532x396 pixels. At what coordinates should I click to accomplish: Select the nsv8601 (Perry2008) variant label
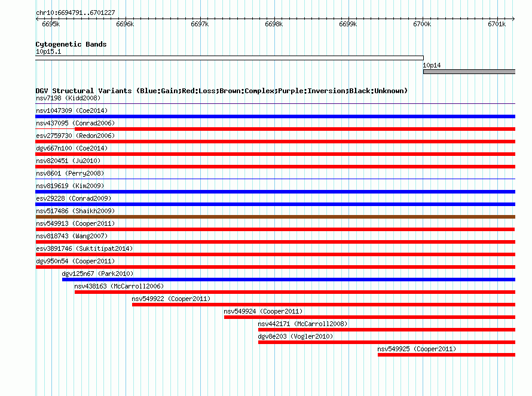70,173
